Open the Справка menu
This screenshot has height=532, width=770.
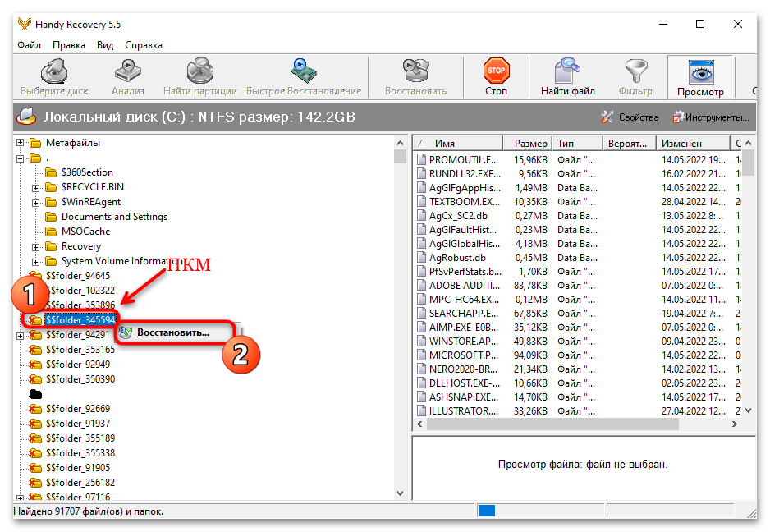(x=144, y=45)
